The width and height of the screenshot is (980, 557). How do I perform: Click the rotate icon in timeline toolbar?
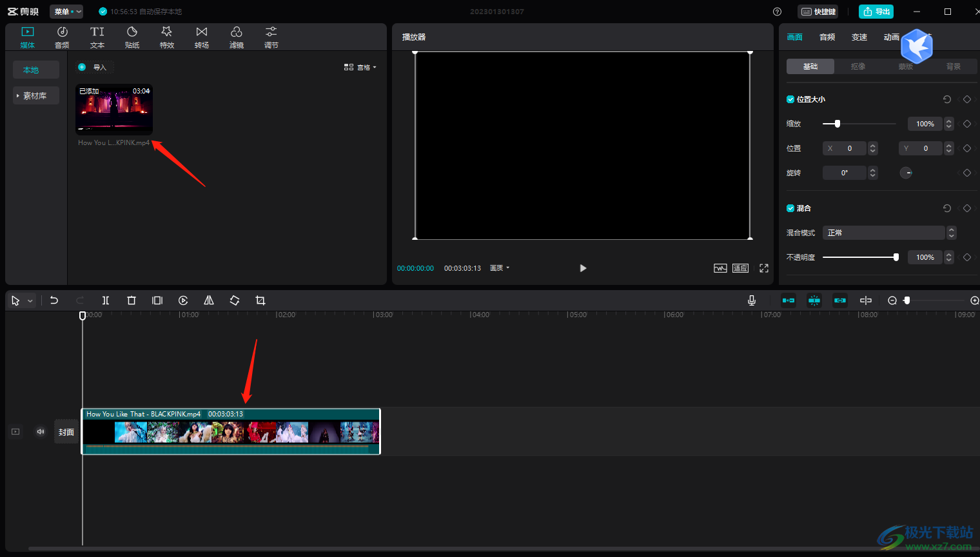[235, 300]
